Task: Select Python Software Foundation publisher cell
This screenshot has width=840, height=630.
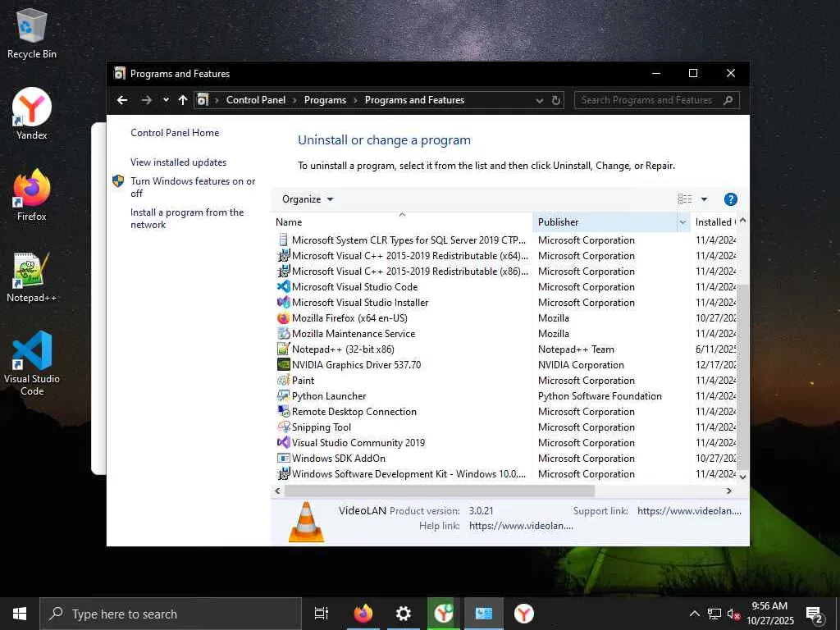Action: coord(600,396)
